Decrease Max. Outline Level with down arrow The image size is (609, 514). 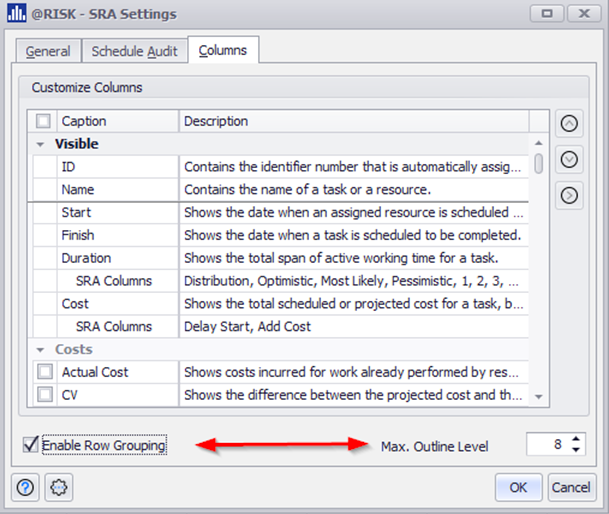(578, 449)
